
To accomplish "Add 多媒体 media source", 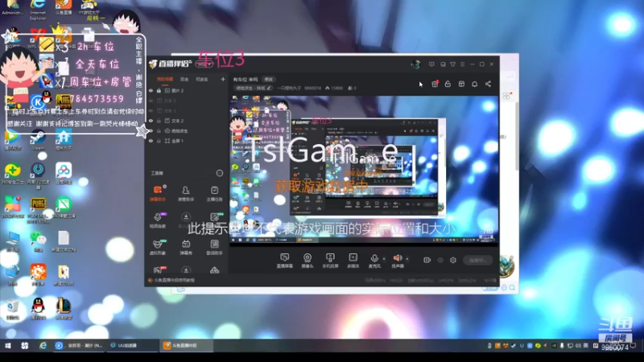I will click(353, 260).
